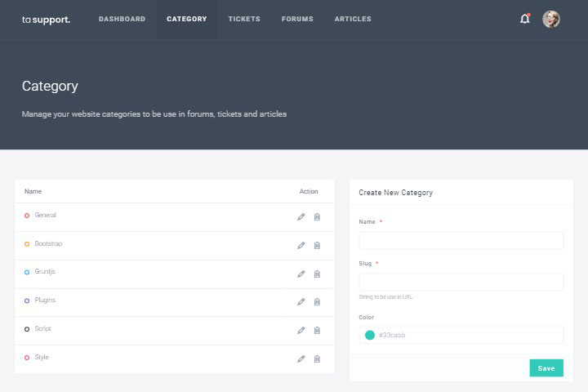
Task: Click trash icon for Plugins category
Action: point(317,301)
